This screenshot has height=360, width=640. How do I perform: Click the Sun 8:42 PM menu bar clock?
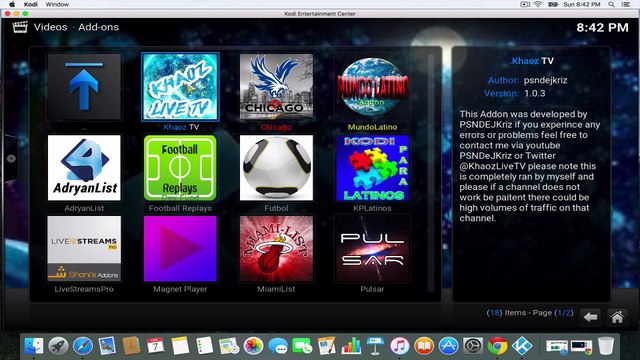582,4
